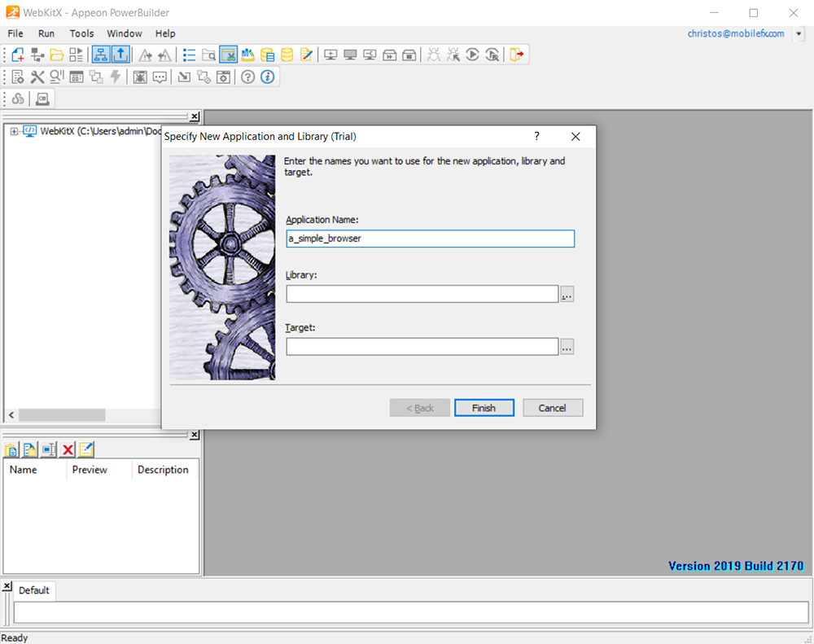Screen dimensions: 814x644
Task: Click the red X Delete clip icon
Action: (68, 449)
